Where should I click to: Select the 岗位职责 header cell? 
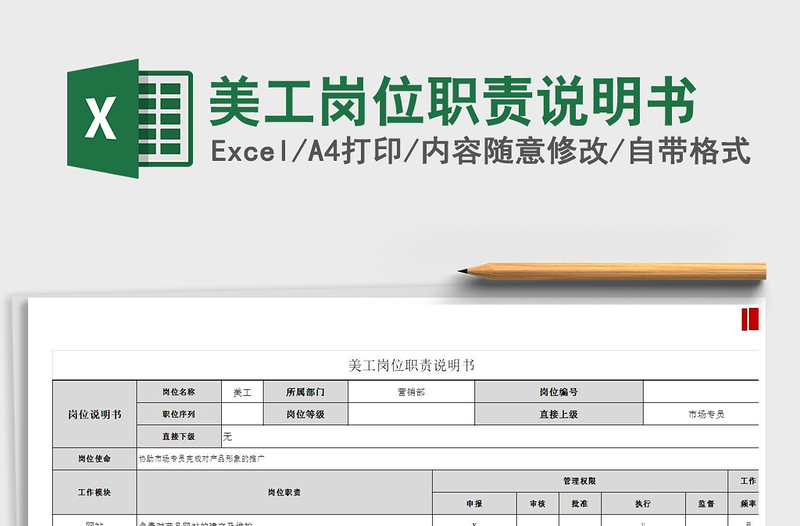point(285,492)
